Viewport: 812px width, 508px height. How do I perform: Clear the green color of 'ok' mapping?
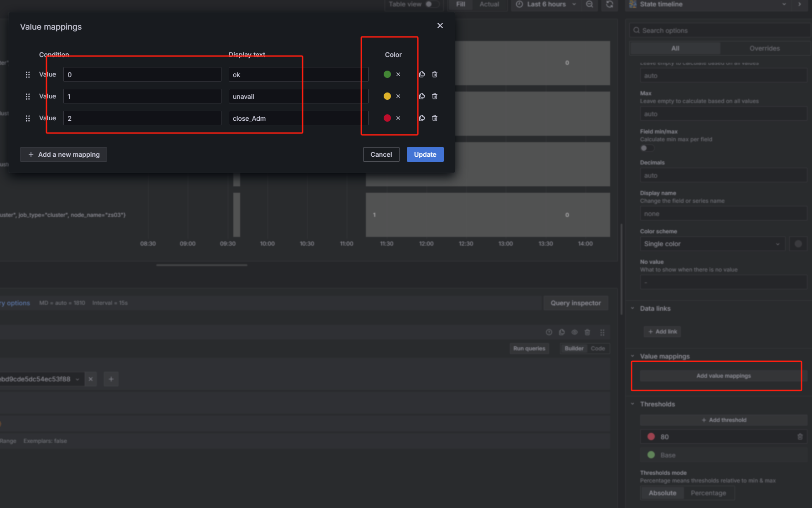pos(398,74)
